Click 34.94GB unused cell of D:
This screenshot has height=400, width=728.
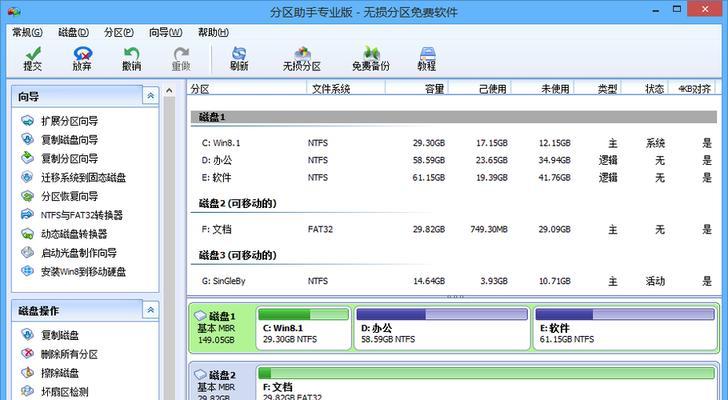click(x=554, y=160)
